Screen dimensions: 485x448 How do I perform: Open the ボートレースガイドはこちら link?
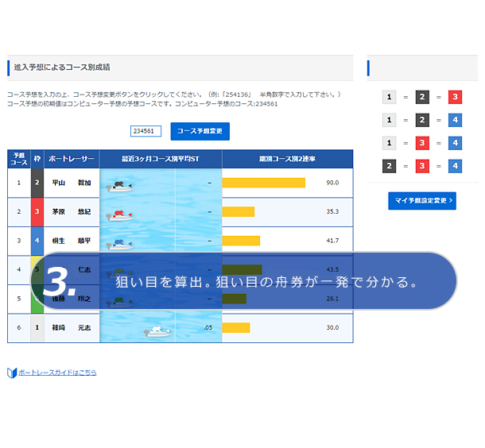click(56, 373)
